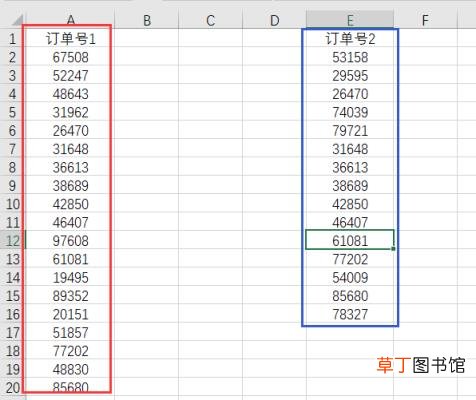Select row header 8

[x=13, y=167]
